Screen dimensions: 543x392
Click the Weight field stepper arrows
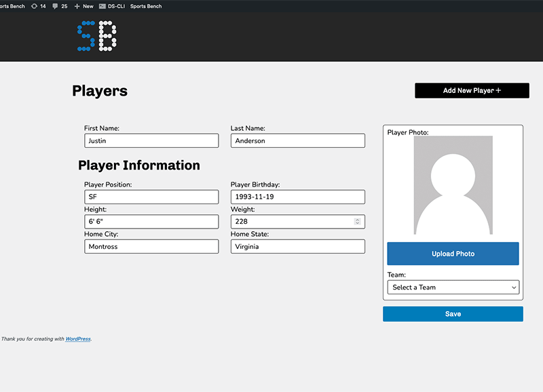coord(358,221)
